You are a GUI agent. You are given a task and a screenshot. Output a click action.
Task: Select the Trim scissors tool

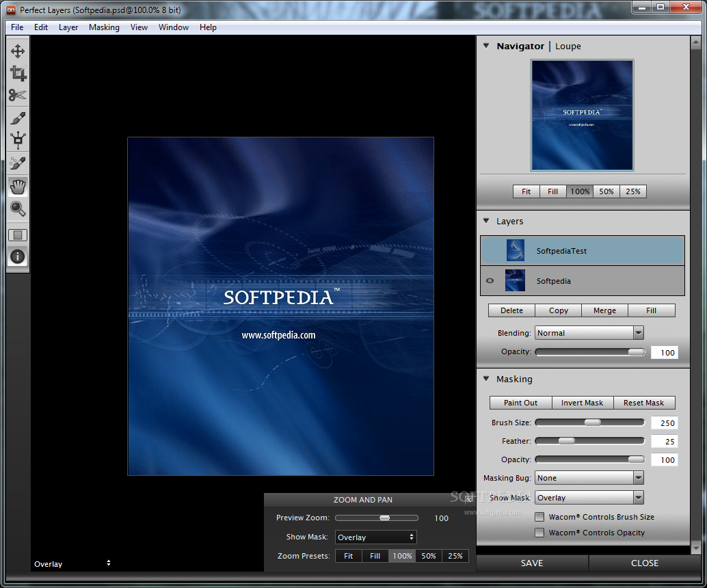click(18, 95)
